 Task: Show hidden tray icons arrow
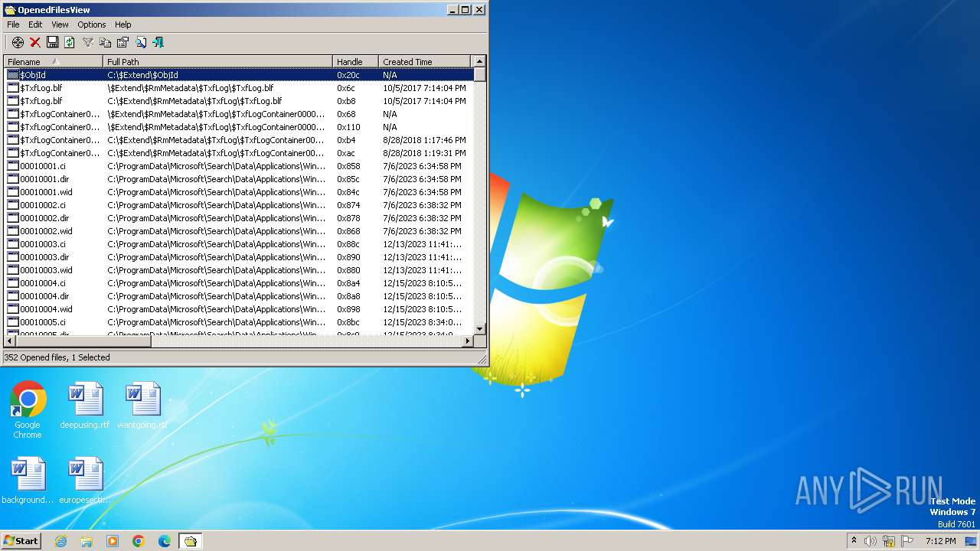[854, 540]
